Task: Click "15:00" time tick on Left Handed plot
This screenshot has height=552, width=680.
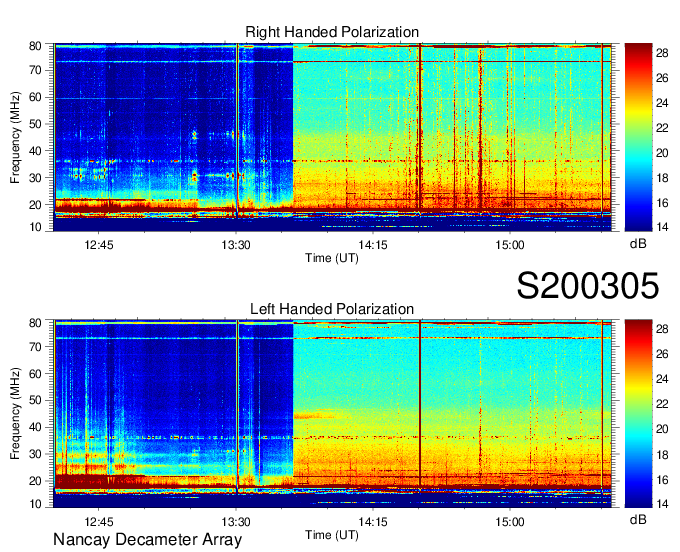Action: coord(510,522)
